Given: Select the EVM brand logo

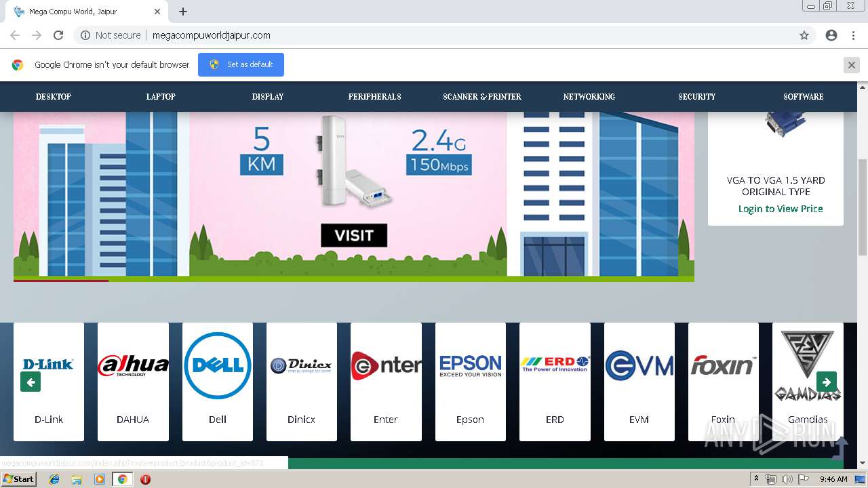Looking at the screenshot, I should (639, 366).
